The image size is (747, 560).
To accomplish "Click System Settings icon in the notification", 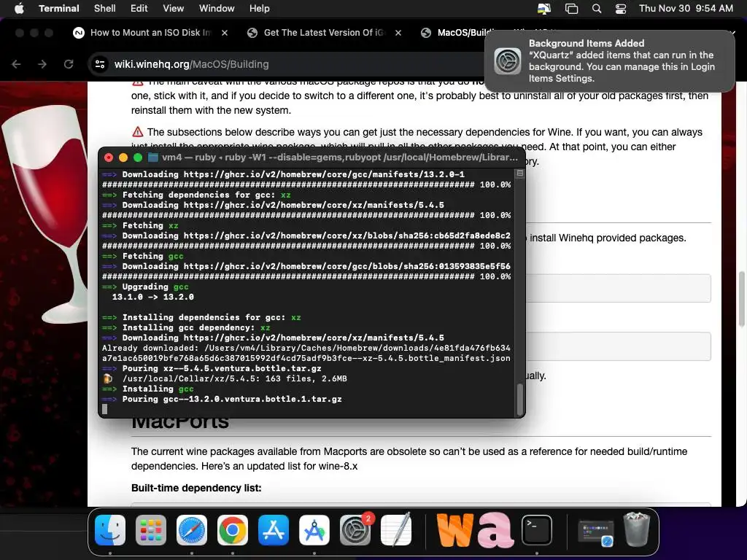I will tap(508, 61).
